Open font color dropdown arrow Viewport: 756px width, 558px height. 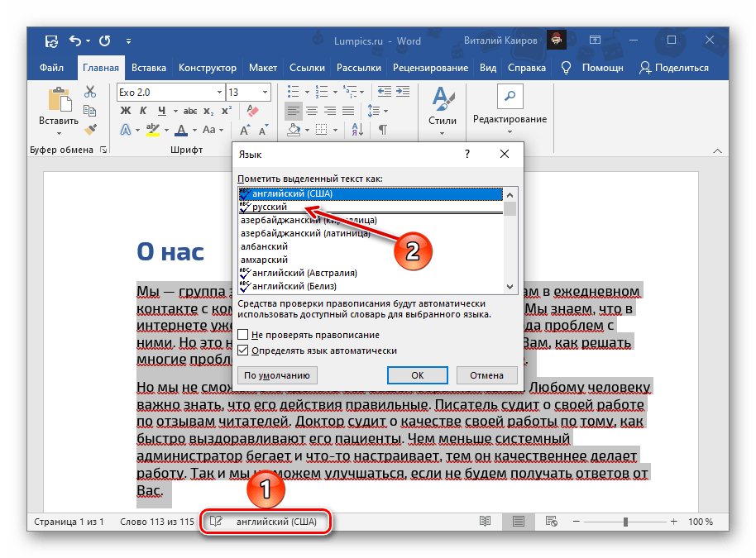pos(194,130)
